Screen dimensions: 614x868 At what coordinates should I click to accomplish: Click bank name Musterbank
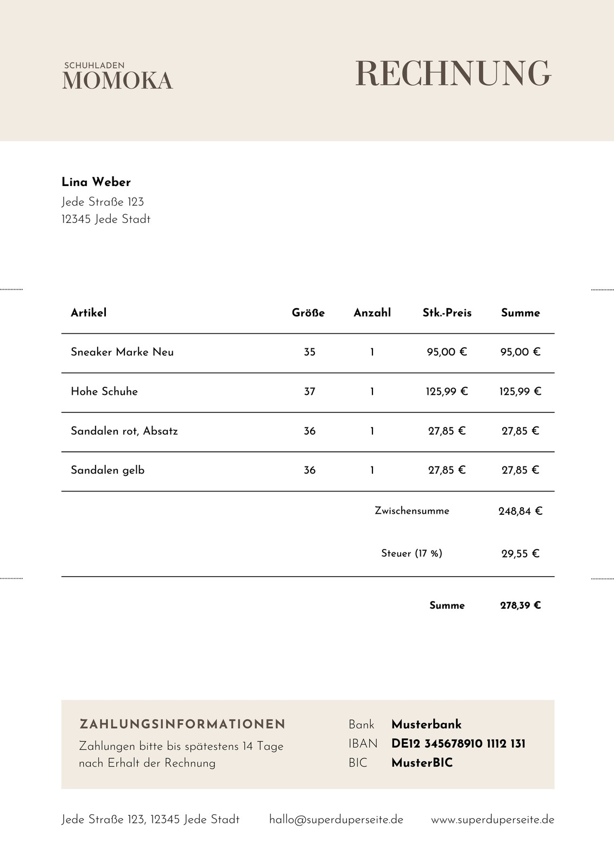426,724
